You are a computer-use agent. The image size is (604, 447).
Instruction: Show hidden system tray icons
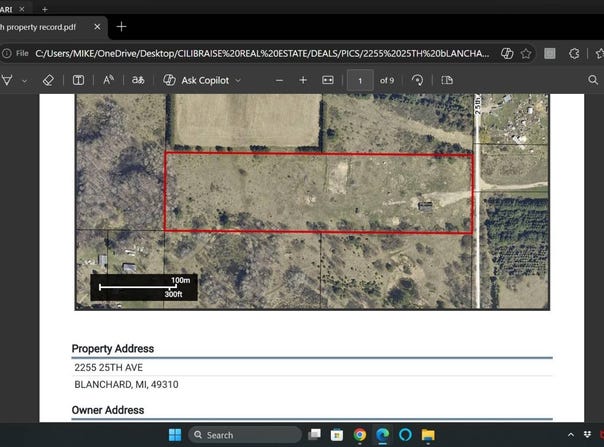pos(571,435)
